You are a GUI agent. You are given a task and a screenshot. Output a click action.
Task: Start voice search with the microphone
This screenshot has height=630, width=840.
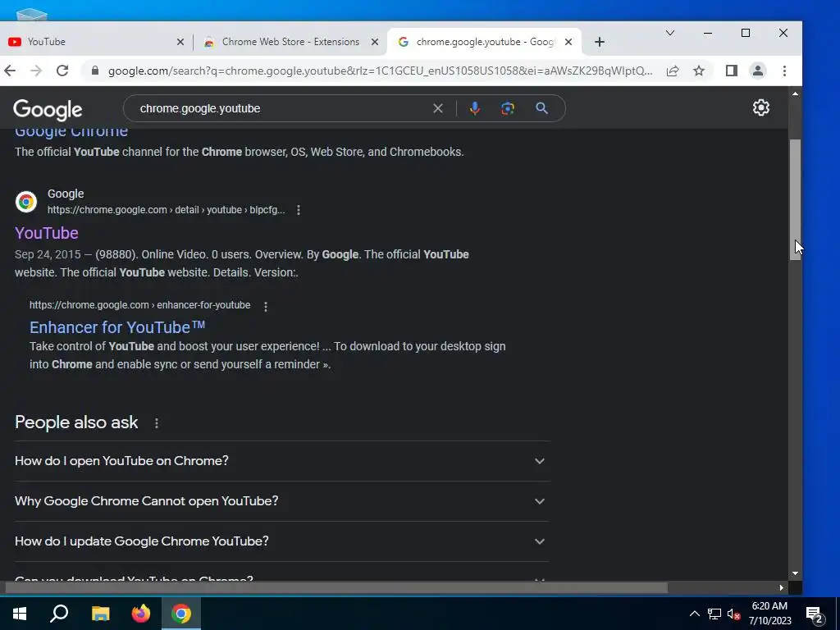[x=475, y=109]
